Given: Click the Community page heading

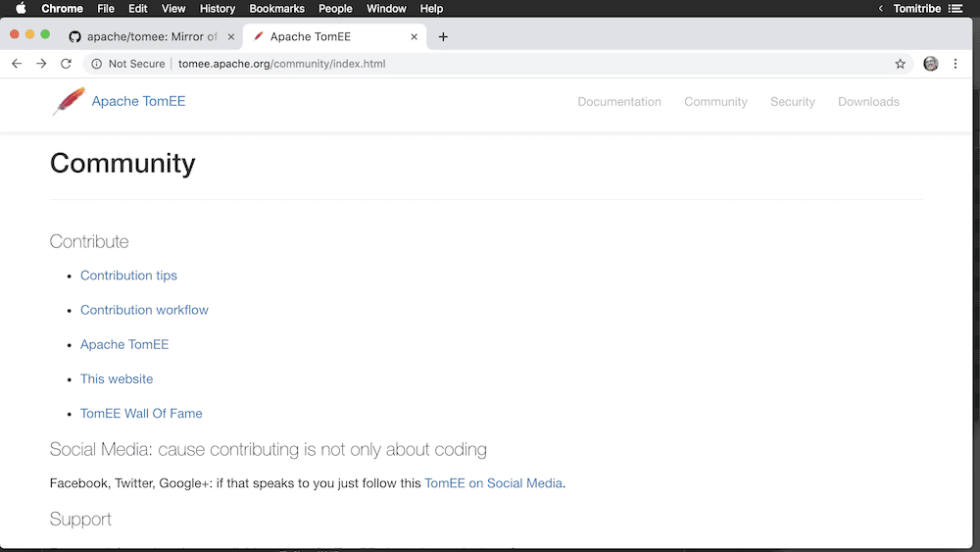Looking at the screenshot, I should [122, 164].
